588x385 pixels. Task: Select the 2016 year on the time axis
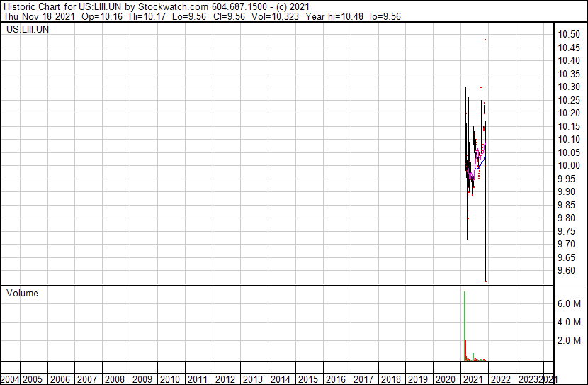click(335, 379)
